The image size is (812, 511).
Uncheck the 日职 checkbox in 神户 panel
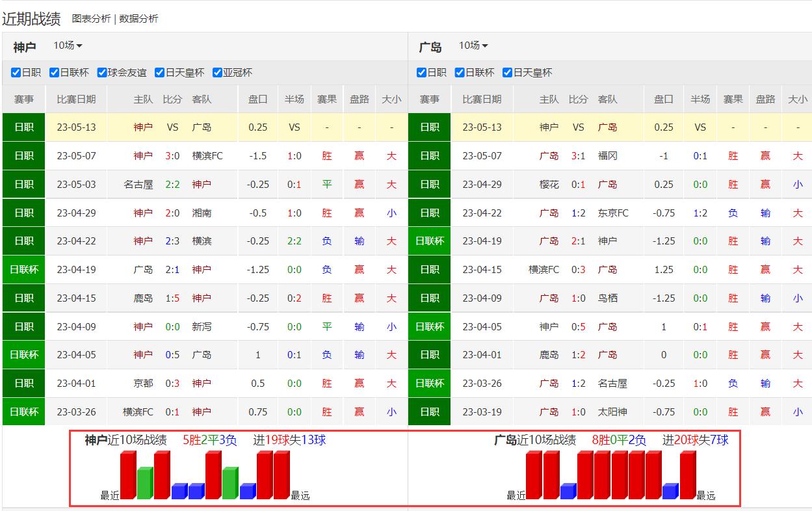click(16, 72)
